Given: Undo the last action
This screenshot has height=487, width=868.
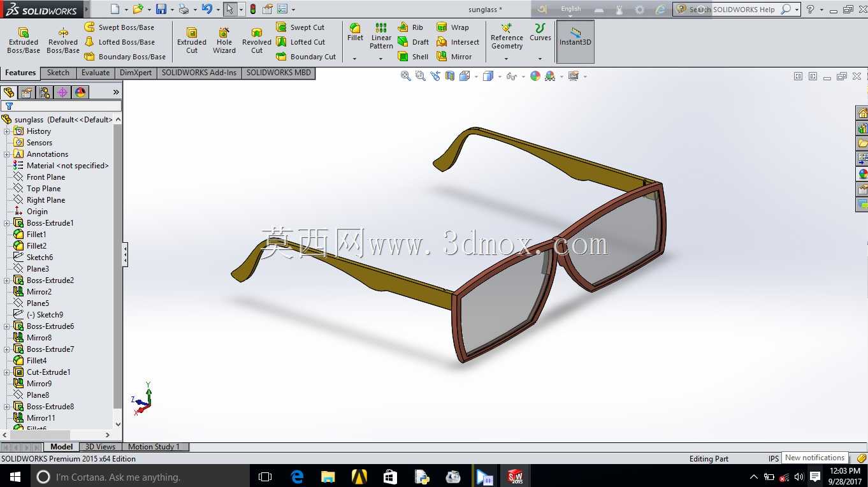Looking at the screenshot, I should 206,9.
